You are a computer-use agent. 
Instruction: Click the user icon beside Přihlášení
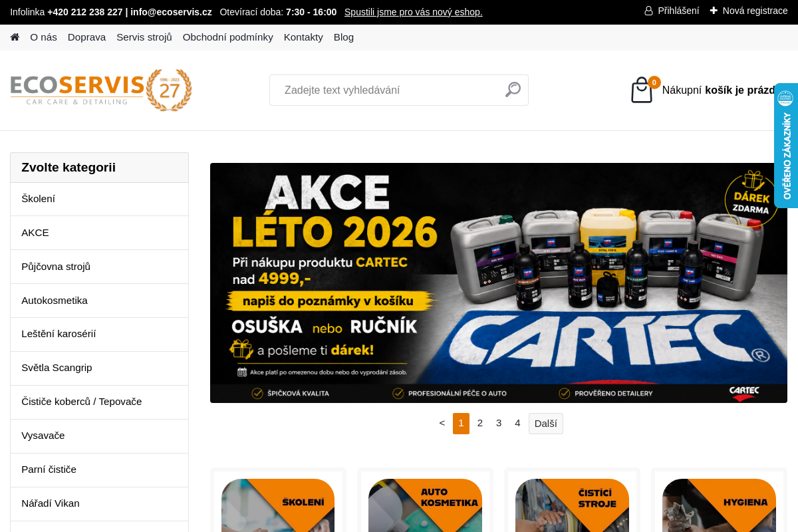[648, 11]
